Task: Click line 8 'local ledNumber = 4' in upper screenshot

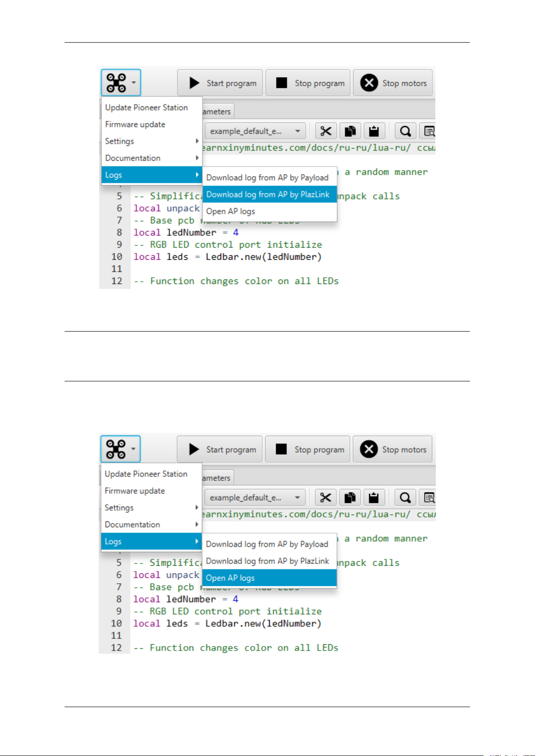Action: click(x=186, y=232)
